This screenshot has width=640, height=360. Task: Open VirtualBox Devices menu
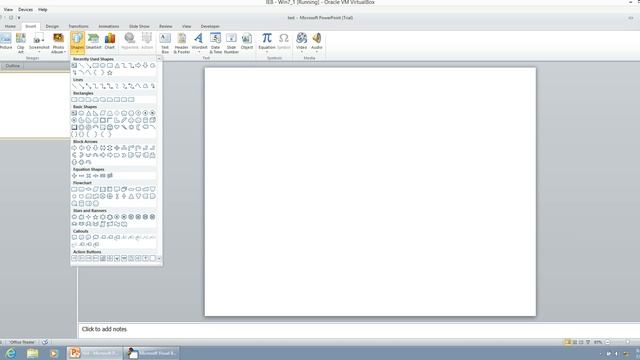click(x=25, y=9)
